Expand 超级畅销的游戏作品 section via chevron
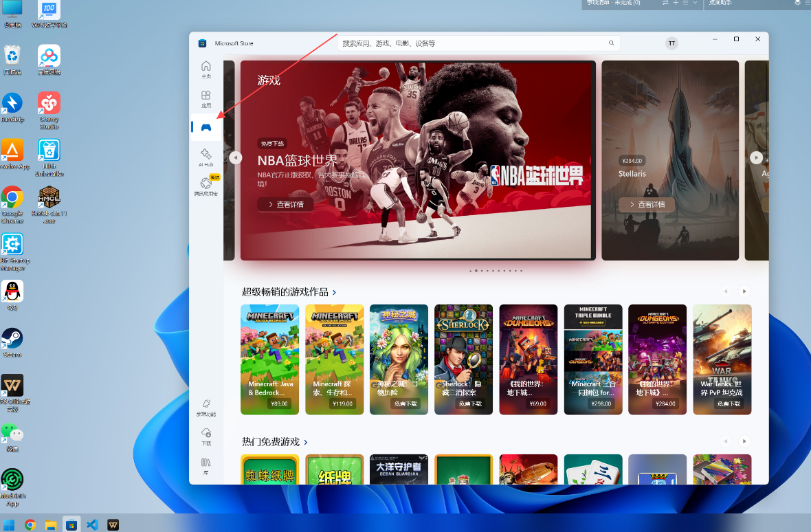This screenshot has width=811, height=532. pos(335,293)
